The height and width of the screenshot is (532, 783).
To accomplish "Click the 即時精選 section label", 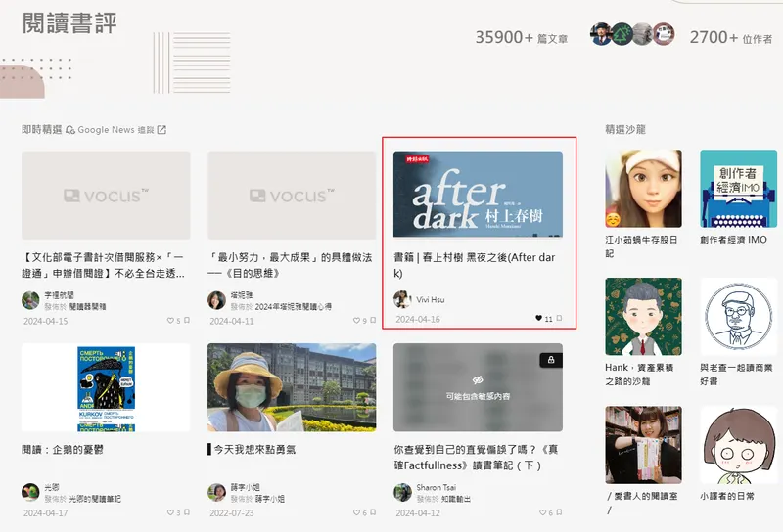I will (x=41, y=130).
